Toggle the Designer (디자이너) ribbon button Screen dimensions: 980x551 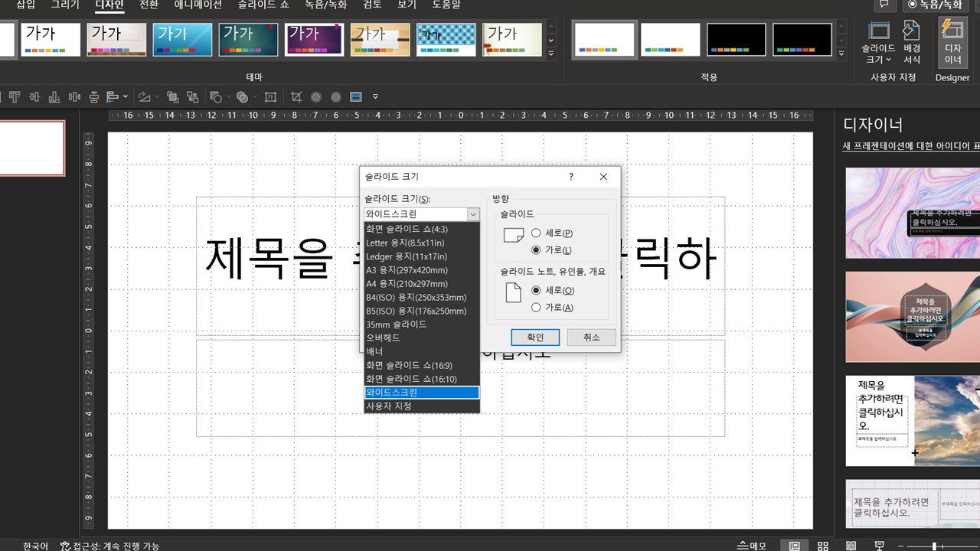click(952, 43)
